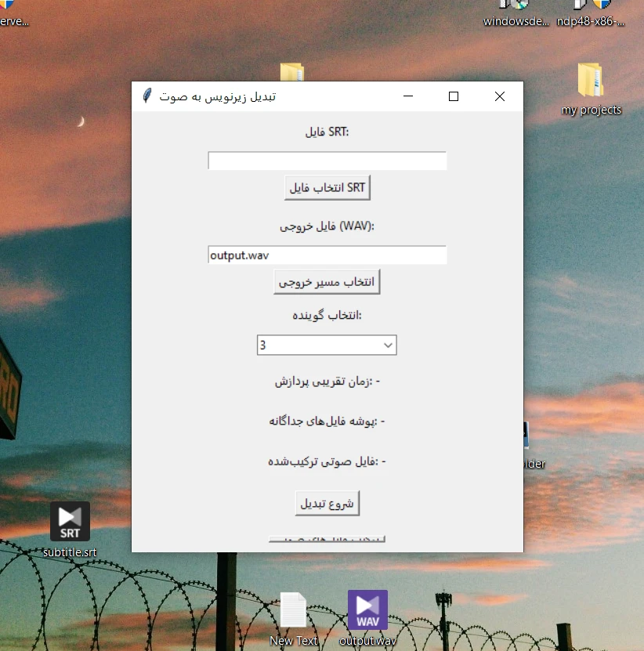644x651 pixels.
Task: Click the output.wav output path field
Action: click(327, 255)
